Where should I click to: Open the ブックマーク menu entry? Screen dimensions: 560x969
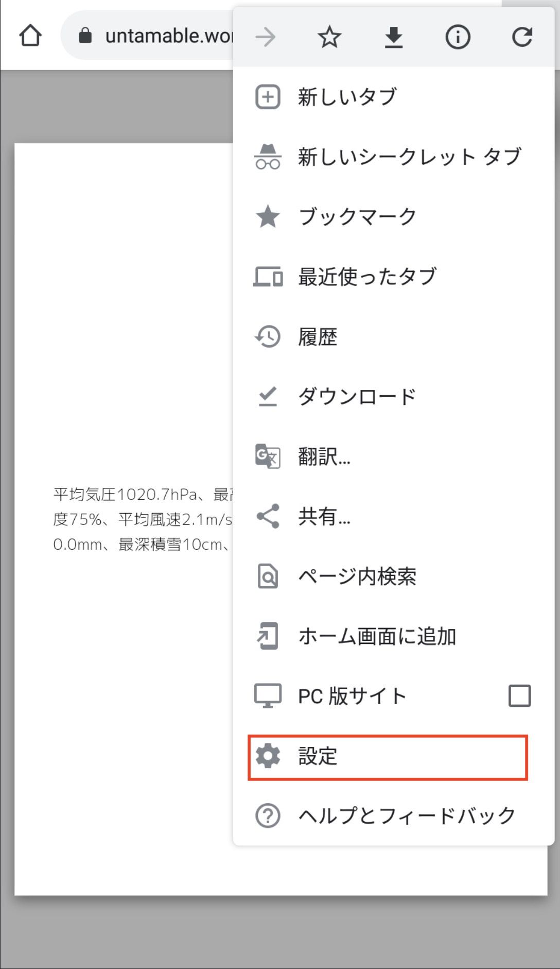click(x=357, y=216)
